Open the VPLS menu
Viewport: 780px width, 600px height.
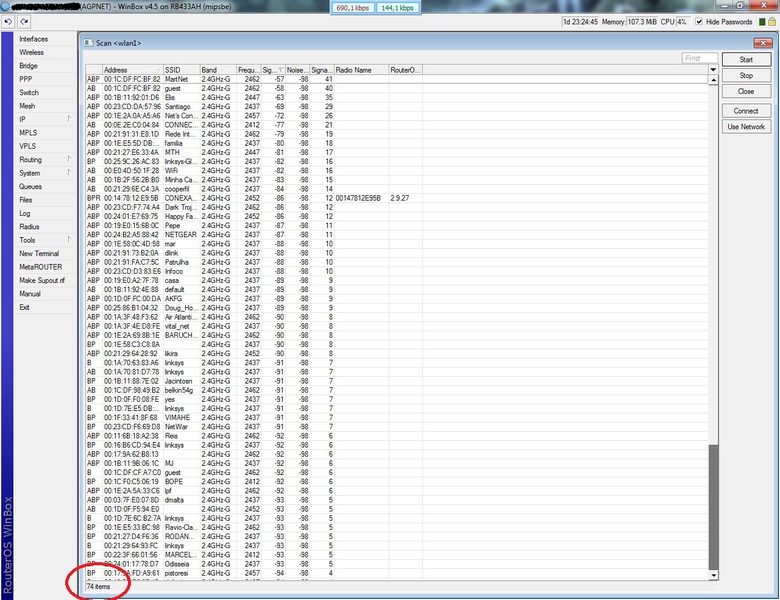[27, 146]
